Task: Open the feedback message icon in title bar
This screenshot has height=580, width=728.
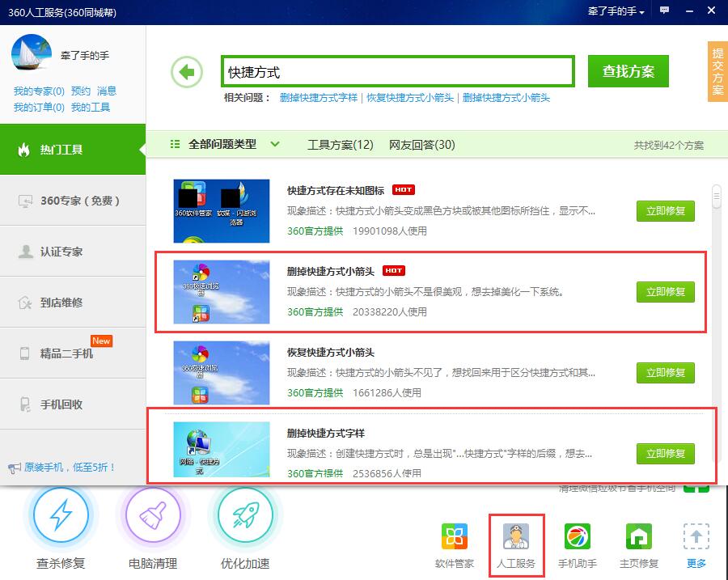Action: [x=664, y=11]
